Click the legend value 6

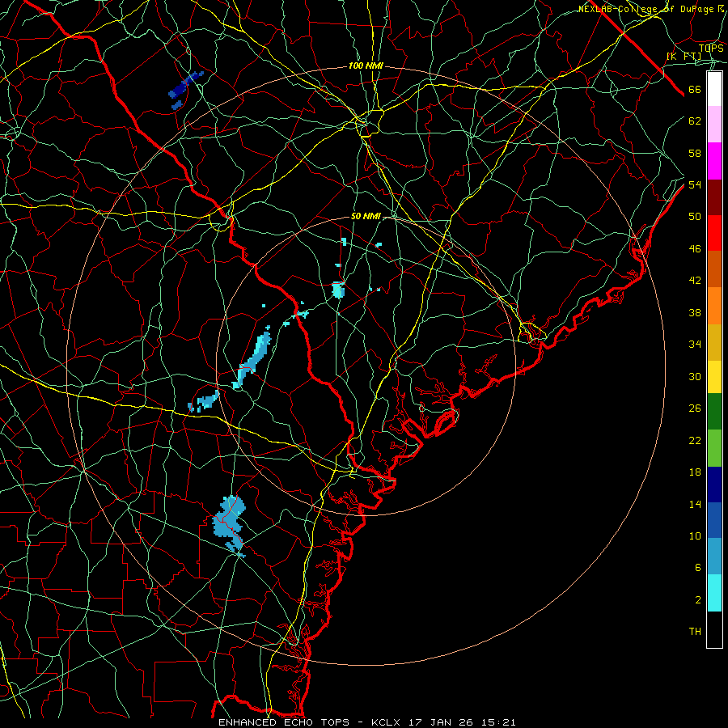698,568
